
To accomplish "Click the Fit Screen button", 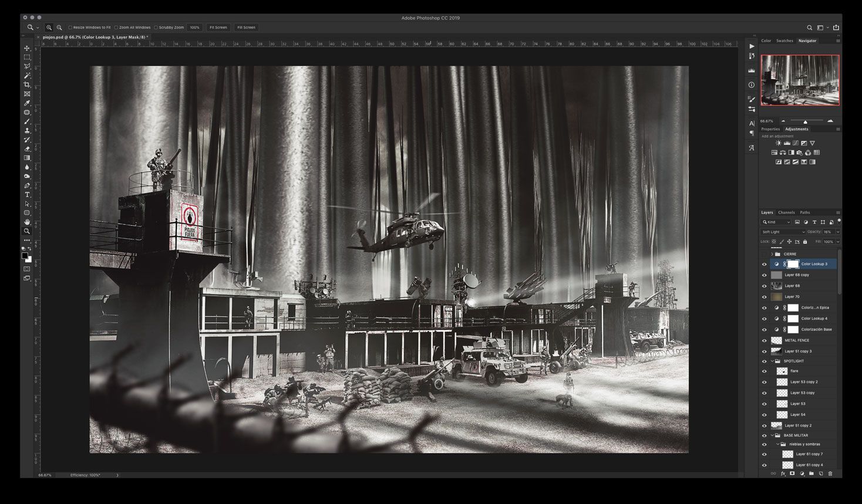I will (x=218, y=28).
